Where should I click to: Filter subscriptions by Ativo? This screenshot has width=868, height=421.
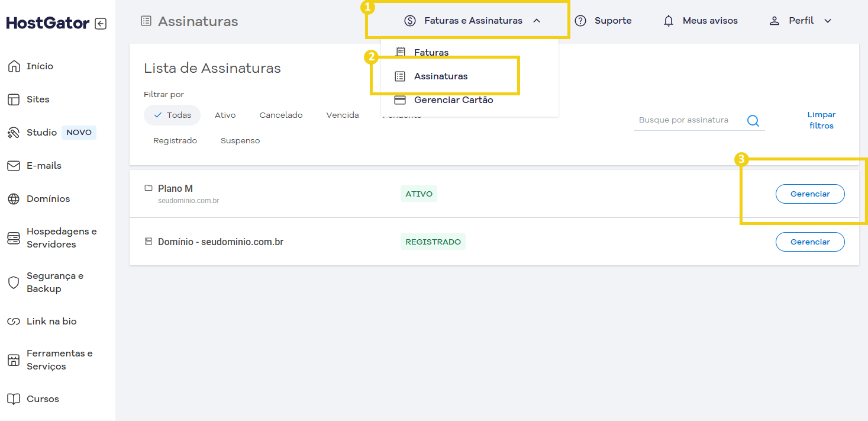(225, 115)
